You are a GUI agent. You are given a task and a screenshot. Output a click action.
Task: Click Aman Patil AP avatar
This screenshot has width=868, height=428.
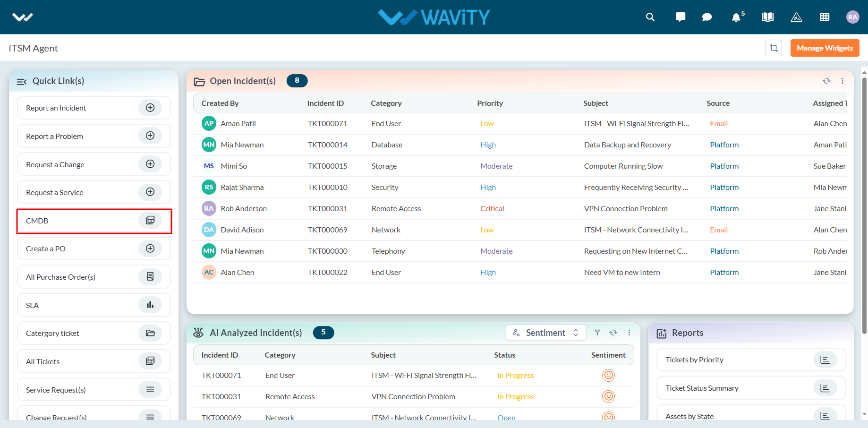point(209,123)
